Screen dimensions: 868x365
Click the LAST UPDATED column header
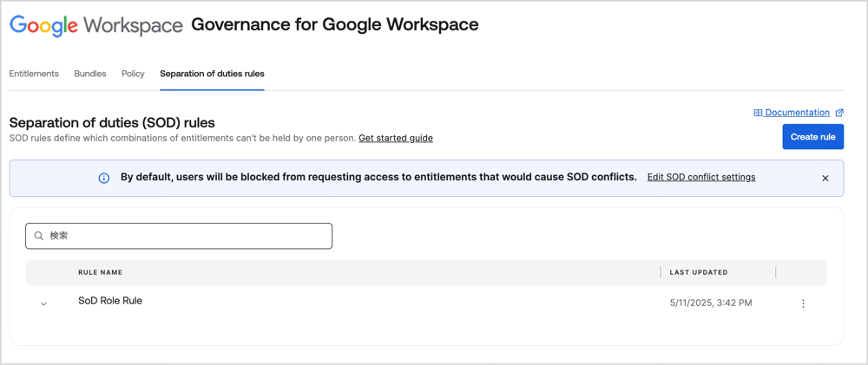pyautogui.click(x=699, y=272)
